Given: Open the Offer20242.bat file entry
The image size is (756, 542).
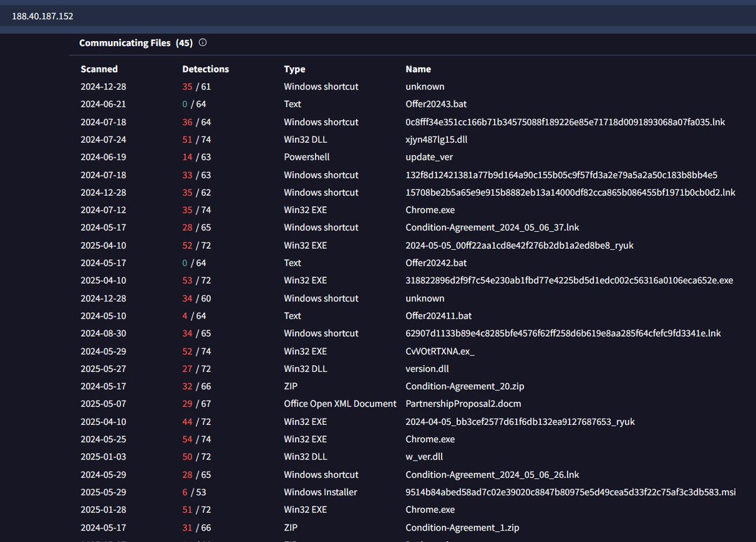Looking at the screenshot, I should point(436,263).
